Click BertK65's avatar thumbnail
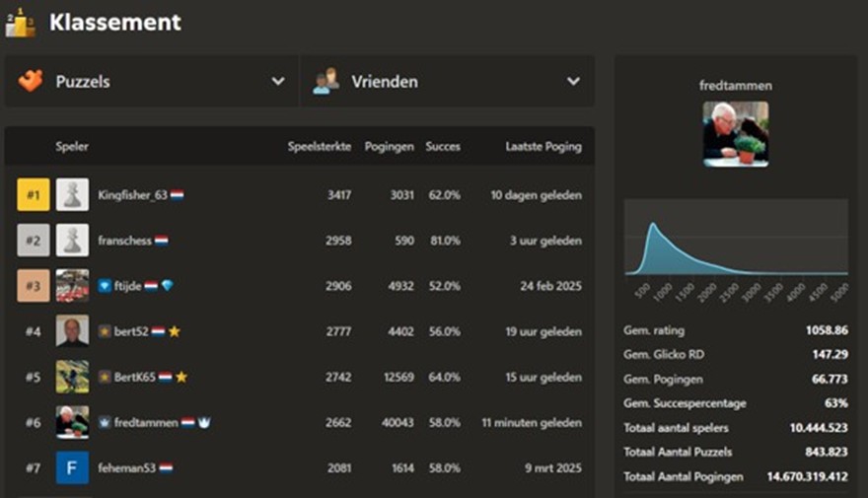868x498 pixels. click(x=72, y=377)
